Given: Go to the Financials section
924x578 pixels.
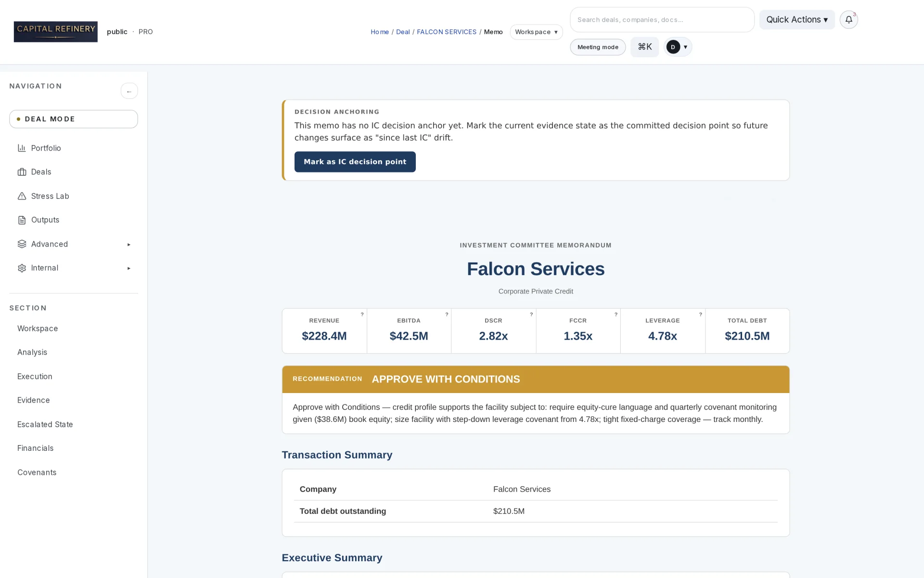Looking at the screenshot, I should (36, 448).
